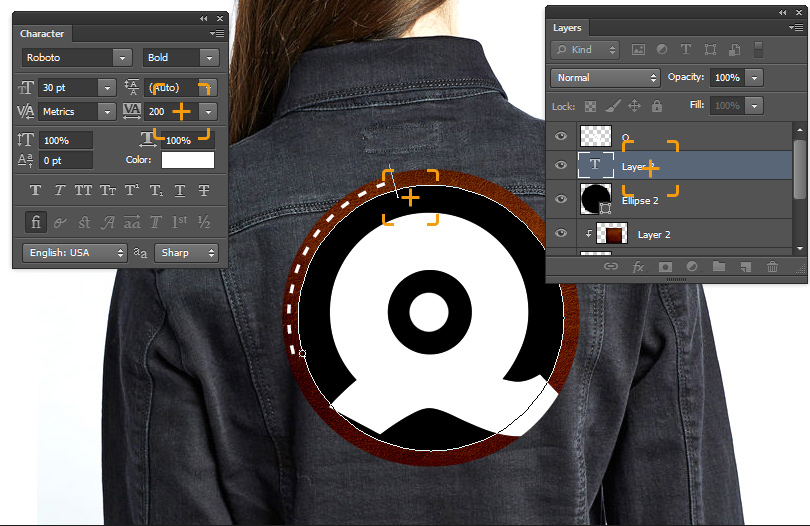
Task: Toggle Ordinals OpenType feature
Action: (x=180, y=222)
